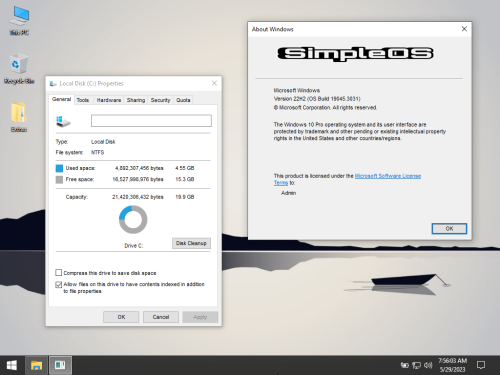Open the Quota tab
This screenshot has height=375, width=500.
pyautogui.click(x=183, y=100)
